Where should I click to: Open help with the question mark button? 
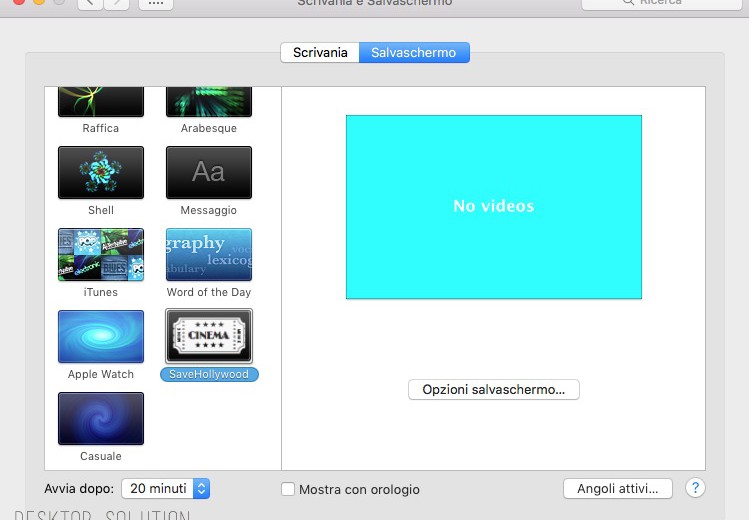point(695,488)
